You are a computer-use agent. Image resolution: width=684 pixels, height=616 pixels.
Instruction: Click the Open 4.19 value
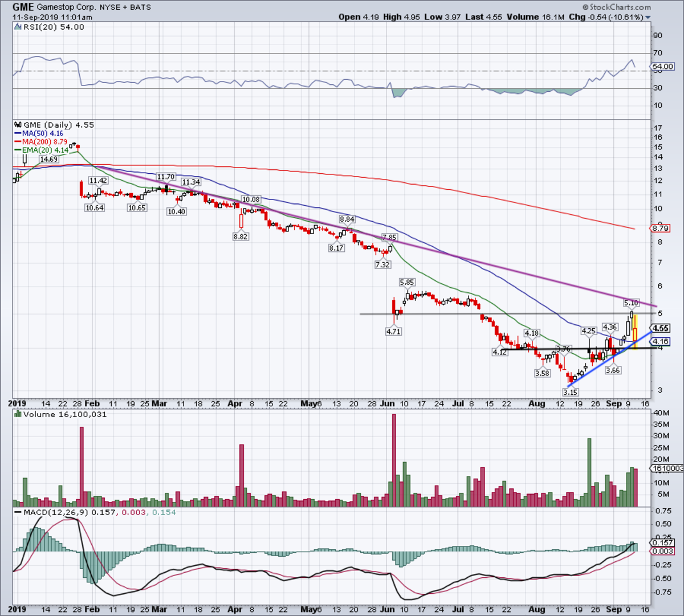(358, 17)
